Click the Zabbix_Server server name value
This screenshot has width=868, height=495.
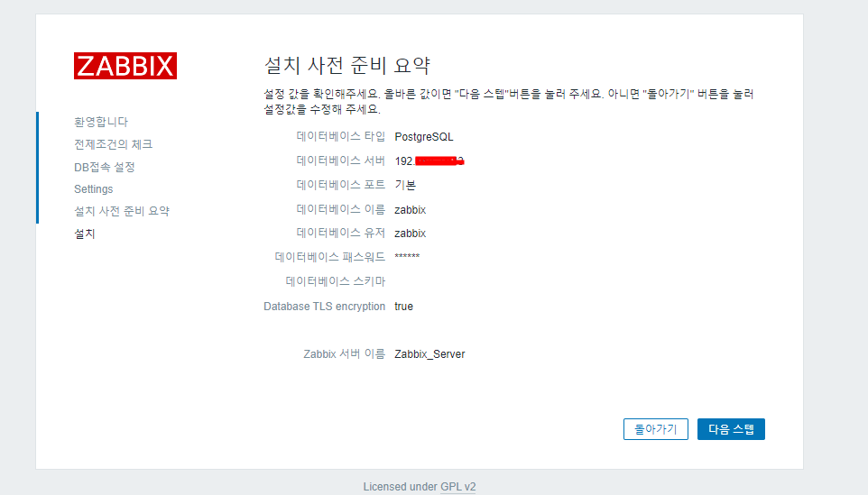pos(429,354)
